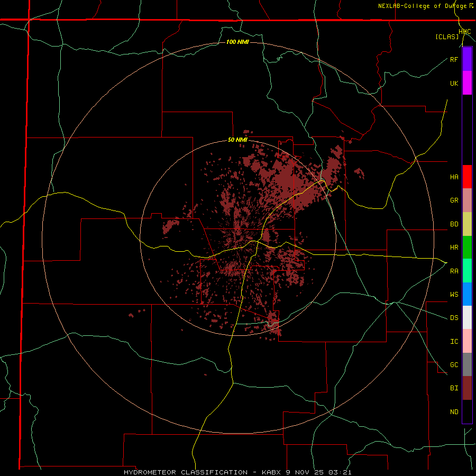Click the GC legend label
Screen dimensions: 476x476
click(454, 365)
